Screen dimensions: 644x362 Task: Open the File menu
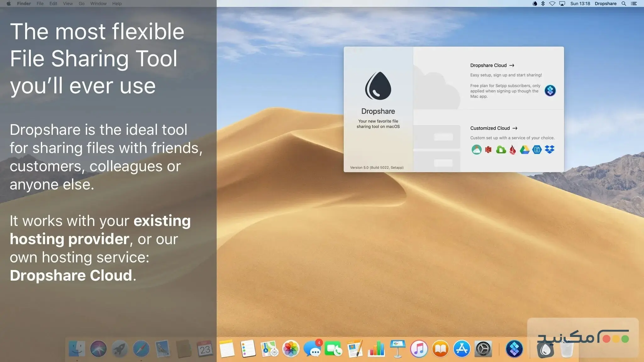point(40,3)
